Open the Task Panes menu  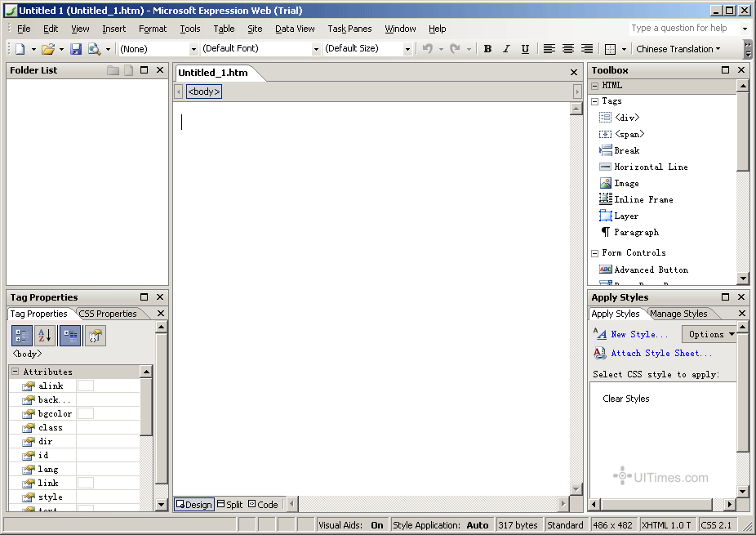click(349, 29)
